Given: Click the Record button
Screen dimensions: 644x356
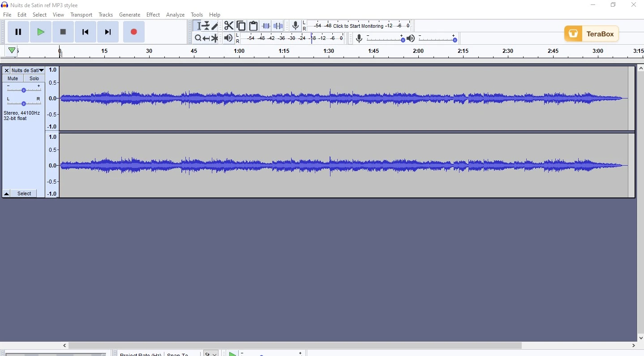Looking at the screenshot, I should point(134,32).
